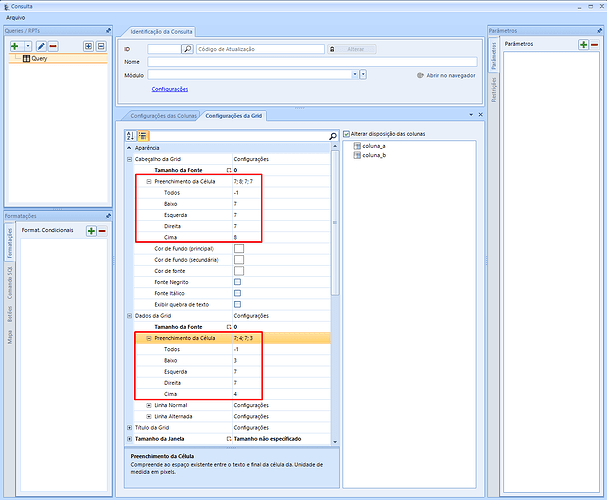
Task: Expand all nodes in Queries tree
Action: pyautogui.click(x=87, y=46)
